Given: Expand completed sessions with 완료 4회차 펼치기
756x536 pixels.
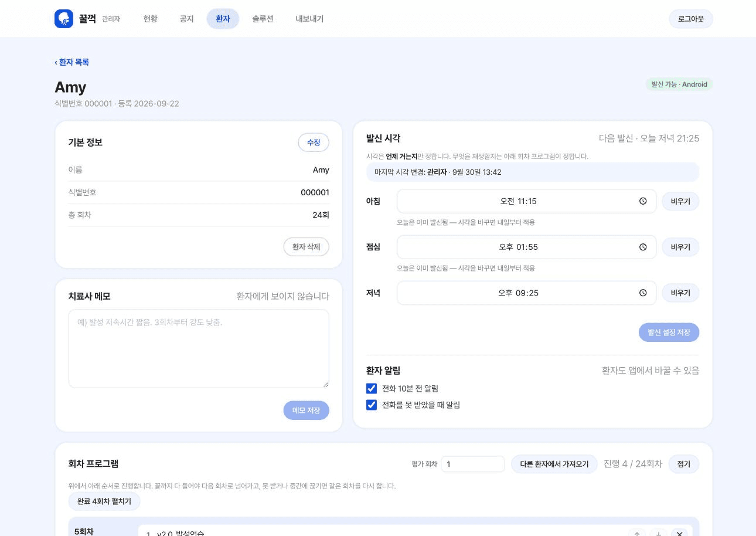Looking at the screenshot, I should click(104, 501).
